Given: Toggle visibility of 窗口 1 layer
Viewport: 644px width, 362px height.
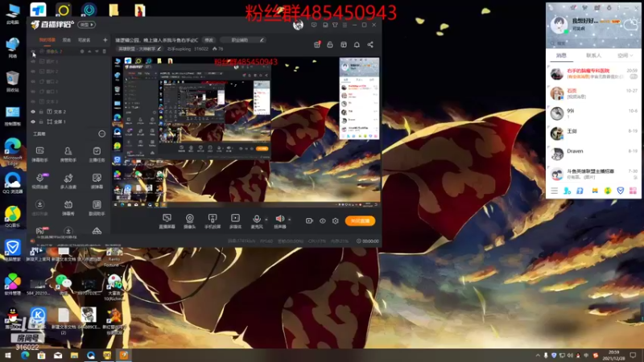Looking at the screenshot, I should [x=33, y=92].
